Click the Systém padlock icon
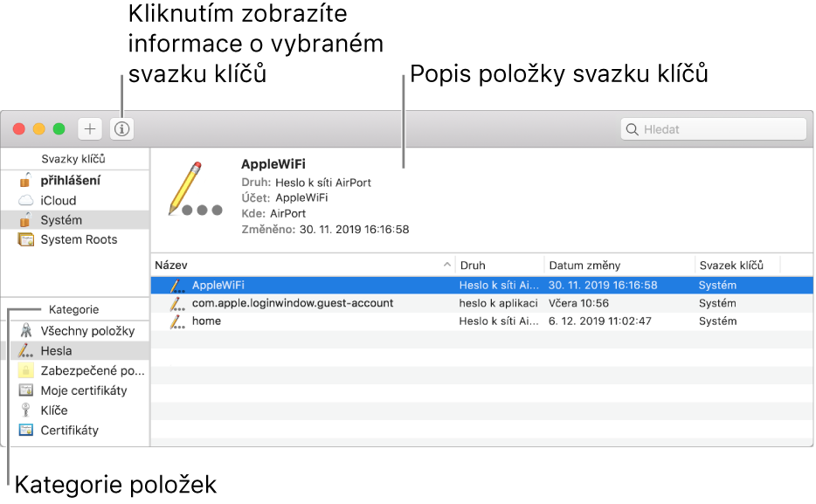816x504 pixels. [x=25, y=219]
